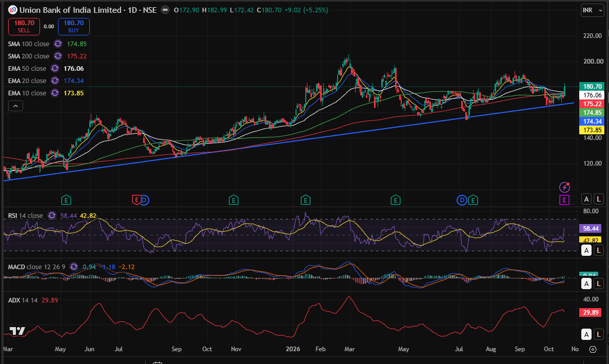Open the INR currency dropdown
This screenshot has width=609, height=364.
[x=592, y=10]
